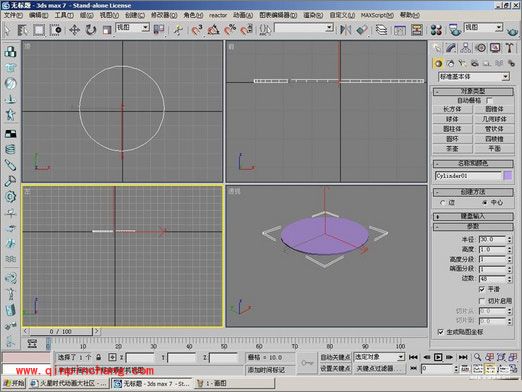Toggle the 3D Snap icon
Viewport: 522px width, 392px height.
197,30
